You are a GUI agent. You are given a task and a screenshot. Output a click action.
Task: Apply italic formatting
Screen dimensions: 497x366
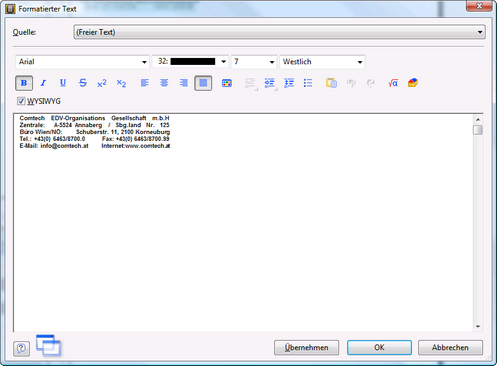tap(43, 83)
